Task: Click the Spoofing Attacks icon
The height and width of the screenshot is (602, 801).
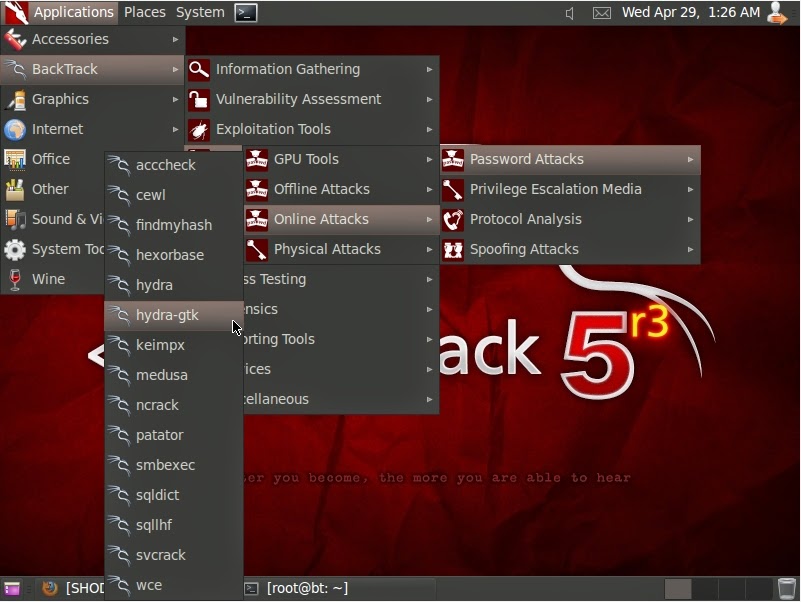Action: [x=453, y=249]
